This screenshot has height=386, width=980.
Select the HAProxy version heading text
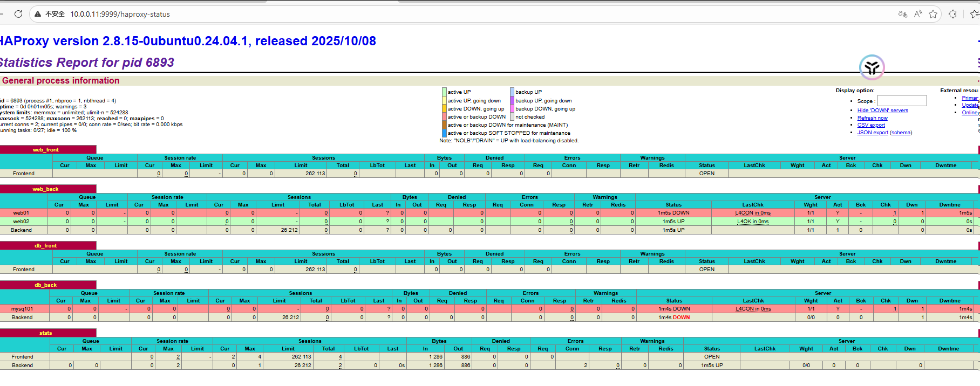(187, 41)
